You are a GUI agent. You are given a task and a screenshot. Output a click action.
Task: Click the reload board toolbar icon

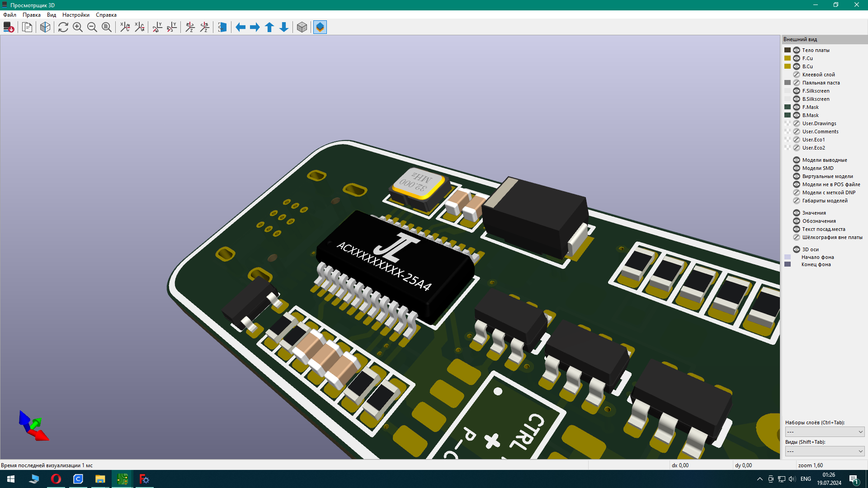tap(9, 27)
